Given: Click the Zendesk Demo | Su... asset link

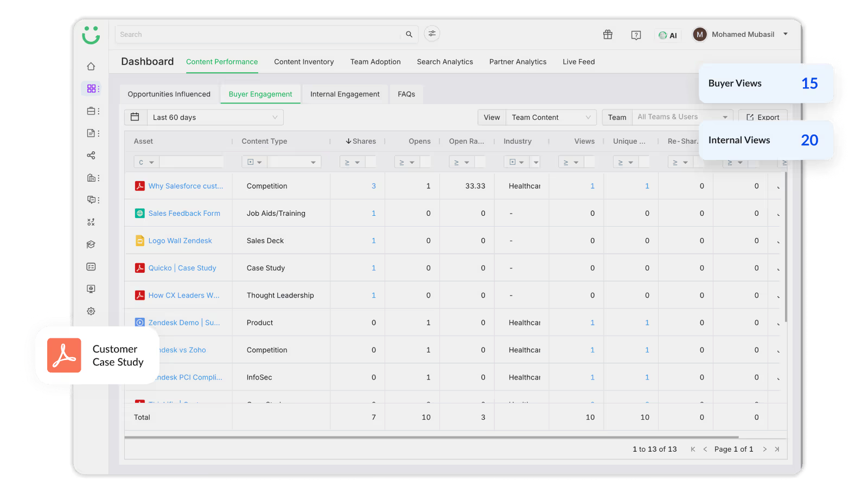Looking at the screenshot, I should tap(184, 323).
